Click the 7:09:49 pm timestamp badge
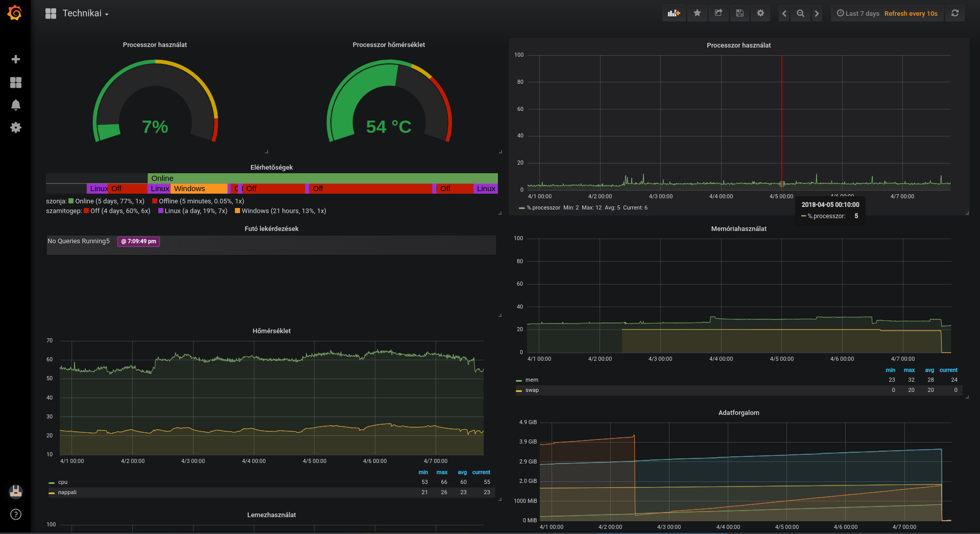980x534 pixels. [x=138, y=241]
